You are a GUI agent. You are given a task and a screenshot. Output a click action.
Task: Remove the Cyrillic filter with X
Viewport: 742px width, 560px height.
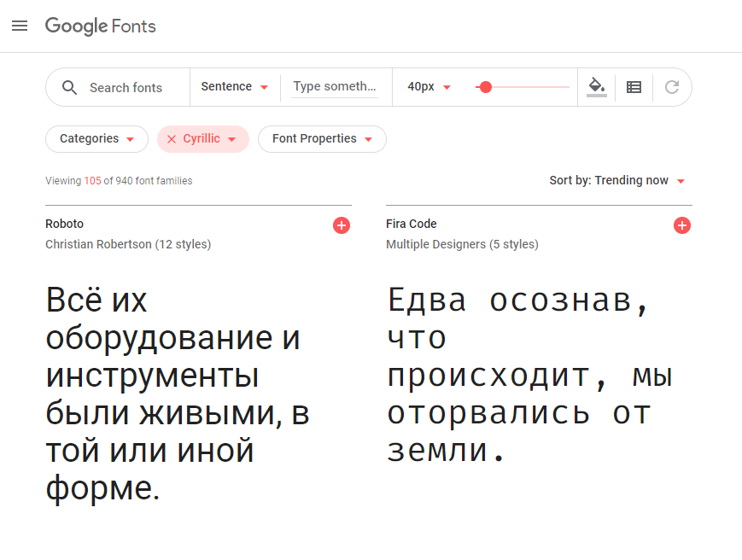click(x=172, y=139)
